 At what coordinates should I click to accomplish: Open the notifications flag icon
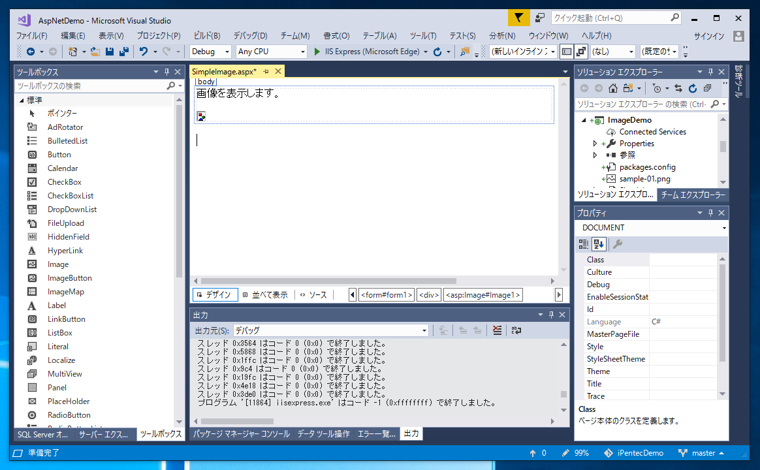point(519,18)
